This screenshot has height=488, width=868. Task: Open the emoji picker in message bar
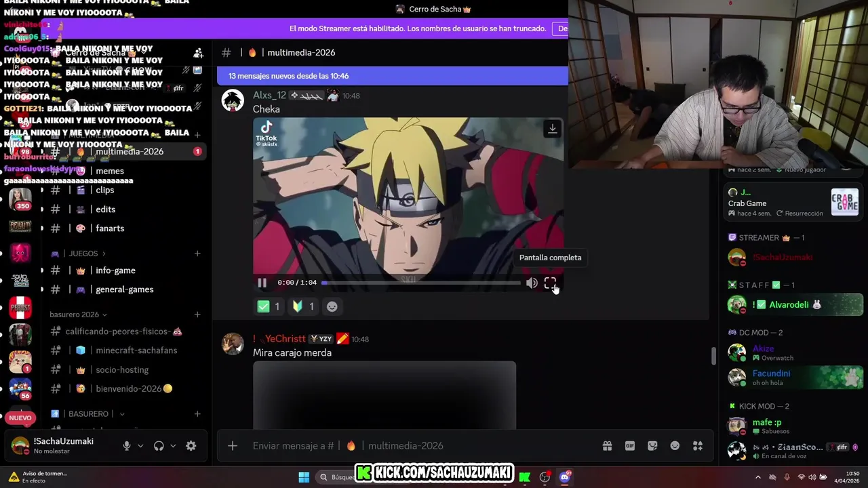click(x=675, y=446)
